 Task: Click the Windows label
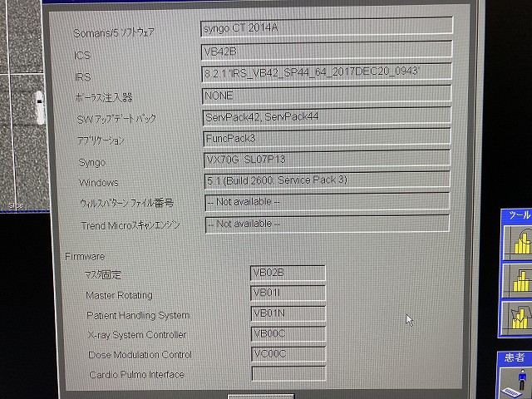tap(99, 183)
